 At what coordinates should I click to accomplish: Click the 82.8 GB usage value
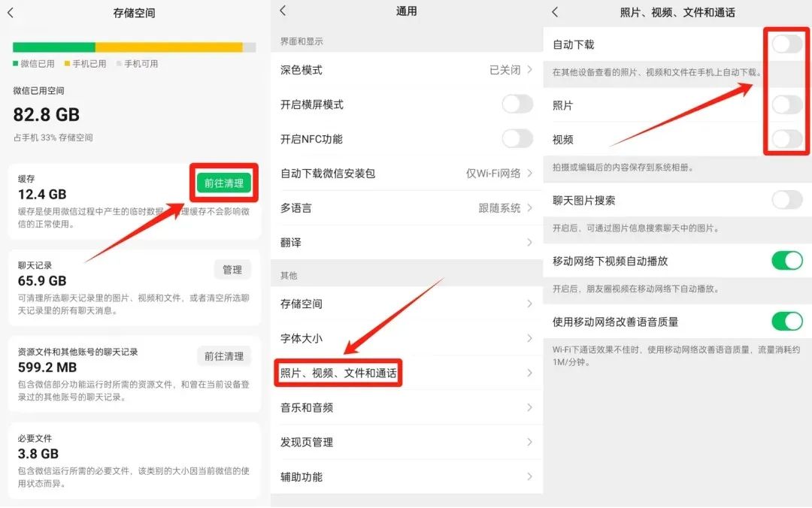(x=47, y=114)
